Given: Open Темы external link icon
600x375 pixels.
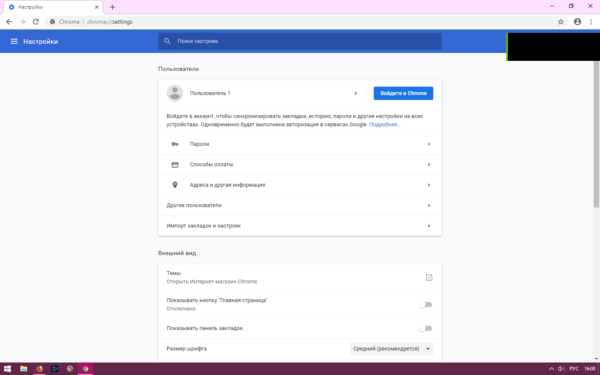Looking at the screenshot, I should click(x=429, y=277).
